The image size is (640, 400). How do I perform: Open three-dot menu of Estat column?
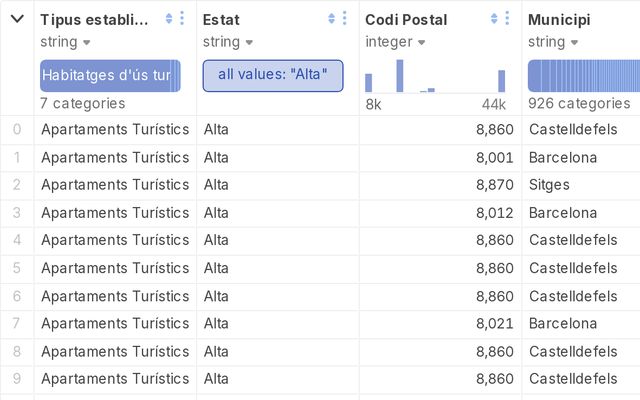[345, 18]
